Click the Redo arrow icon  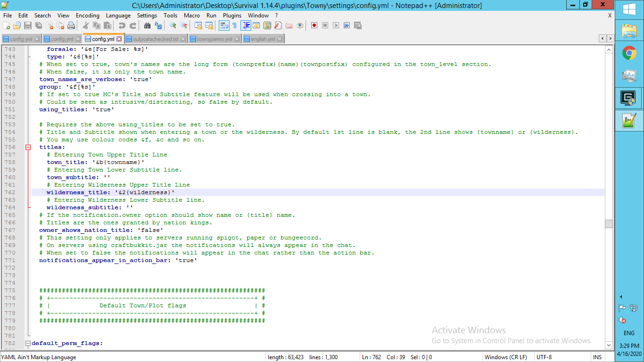pos(133,25)
